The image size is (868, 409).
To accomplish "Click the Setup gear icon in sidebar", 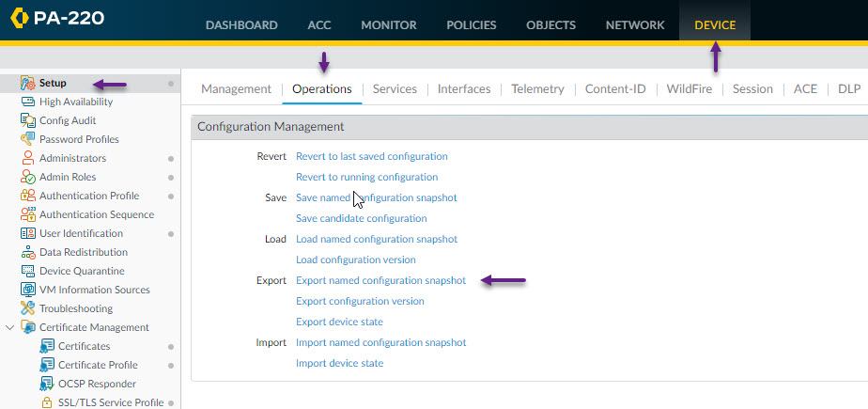I will (x=27, y=83).
